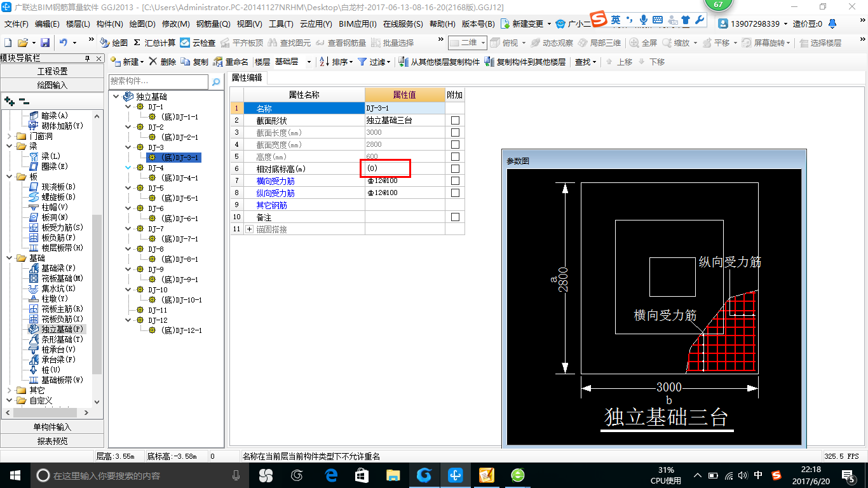The width and height of the screenshot is (868, 488).
Task: Click 重命名 rename button
Action: coord(231,62)
